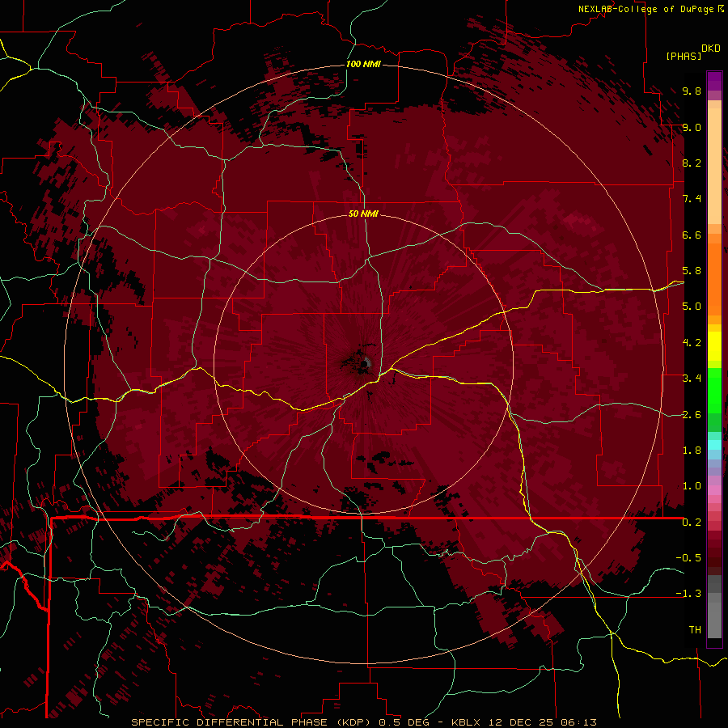The height and width of the screenshot is (728, 728).
Task: Pick the cyan segment of the color bar
Action: pos(714,445)
